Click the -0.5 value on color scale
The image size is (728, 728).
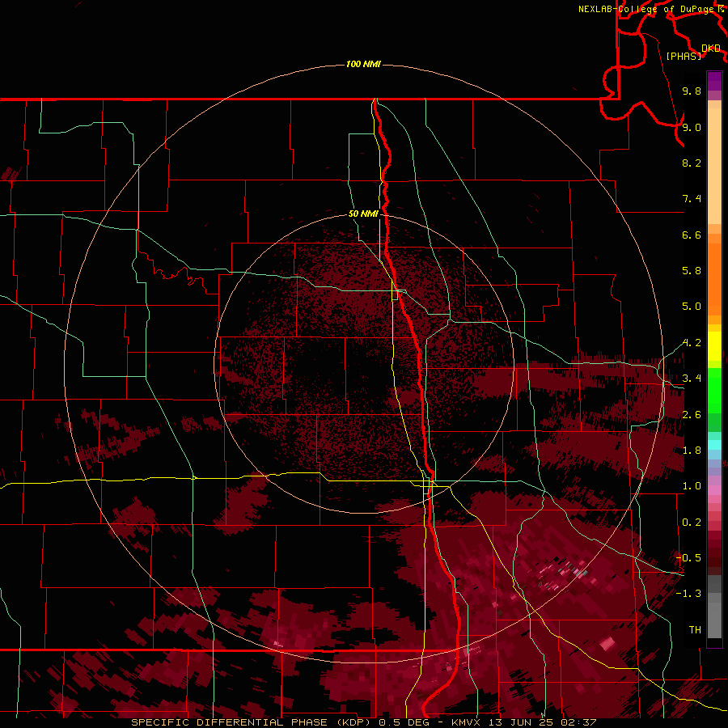point(688,558)
